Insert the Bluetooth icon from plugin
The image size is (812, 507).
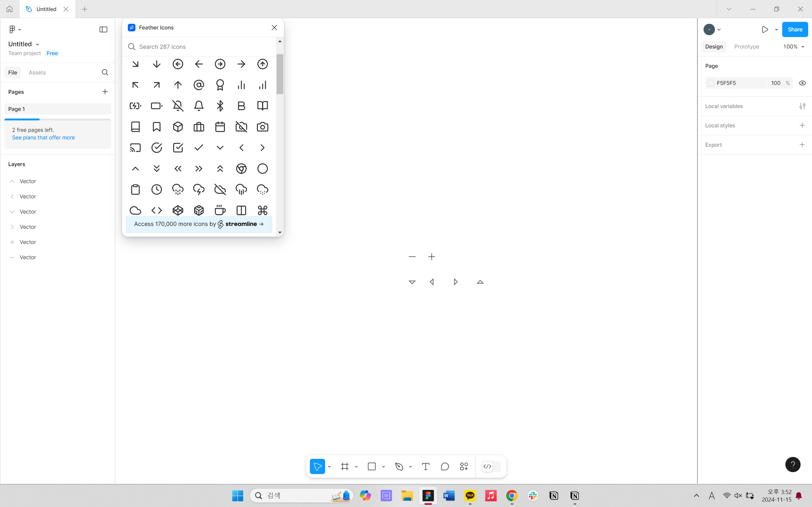220,106
